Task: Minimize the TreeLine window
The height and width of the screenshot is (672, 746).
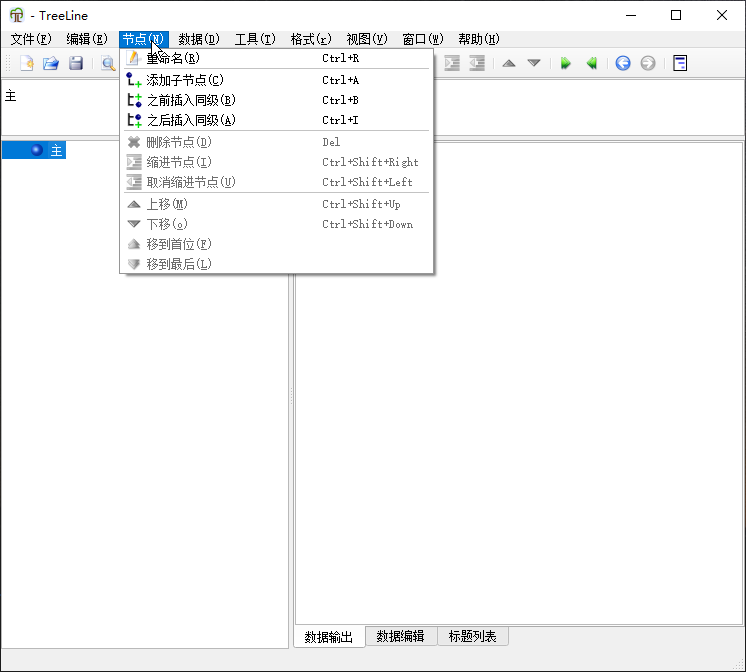Action: [631, 15]
